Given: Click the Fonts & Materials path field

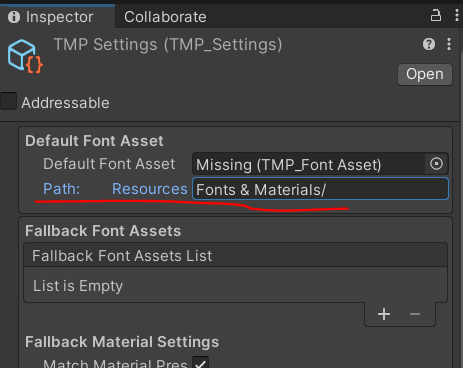Looking at the screenshot, I should point(320,189).
